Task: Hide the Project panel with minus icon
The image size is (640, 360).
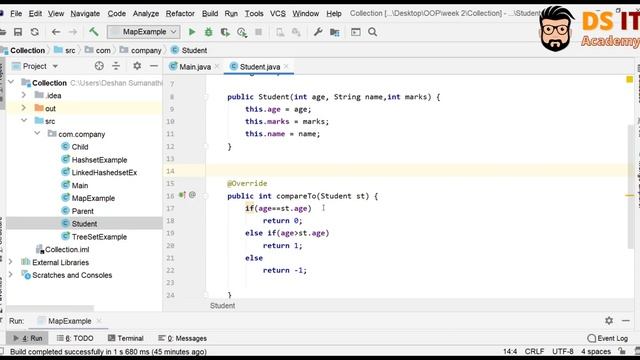Action: pos(154,66)
